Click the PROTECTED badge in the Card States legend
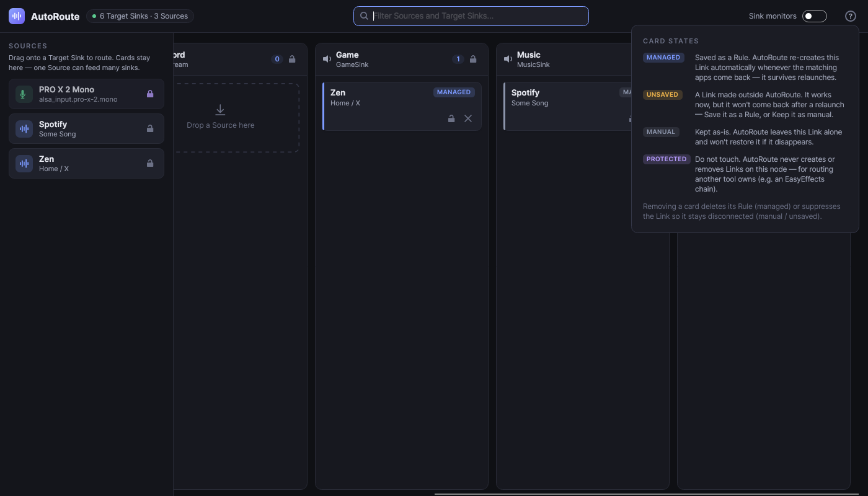The image size is (868, 496). coord(666,159)
